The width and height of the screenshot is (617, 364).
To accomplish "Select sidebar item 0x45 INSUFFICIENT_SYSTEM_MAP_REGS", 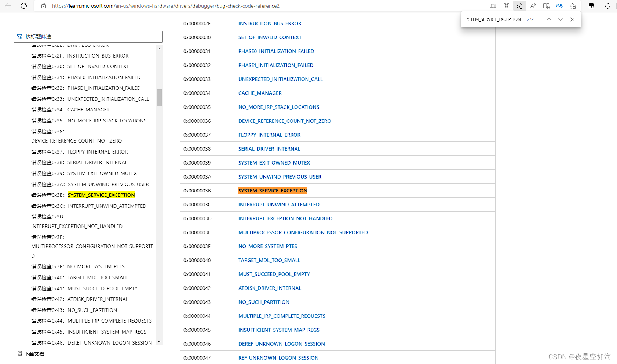I will (x=89, y=332).
